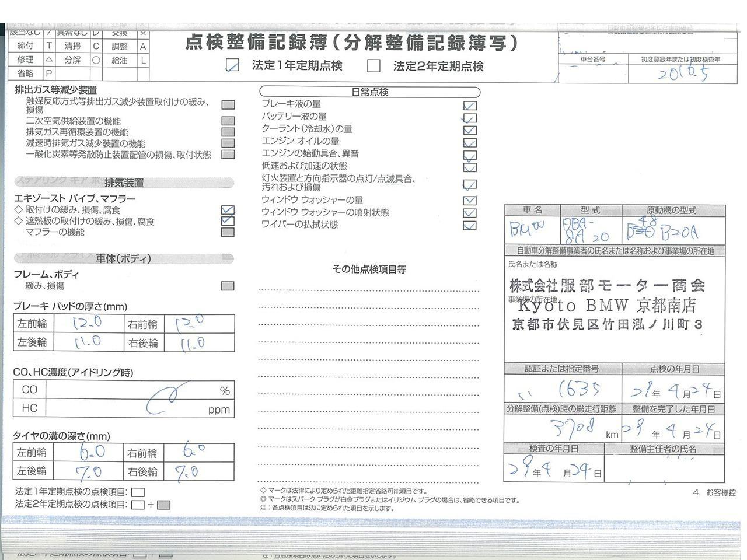This screenshot has width=747, height=560.
Task: Click the 給油 legend cell
Action: pyautogui.click(x=120, y=60)
